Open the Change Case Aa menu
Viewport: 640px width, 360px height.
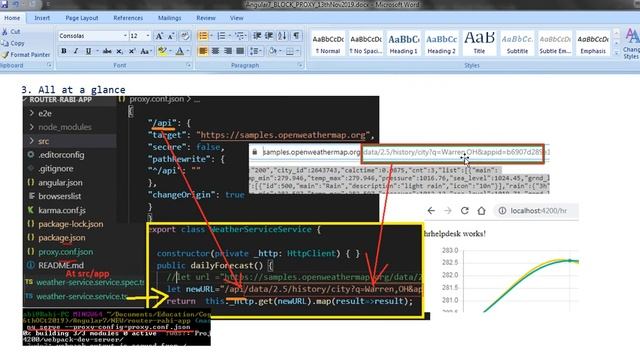[x=145, y=51]
